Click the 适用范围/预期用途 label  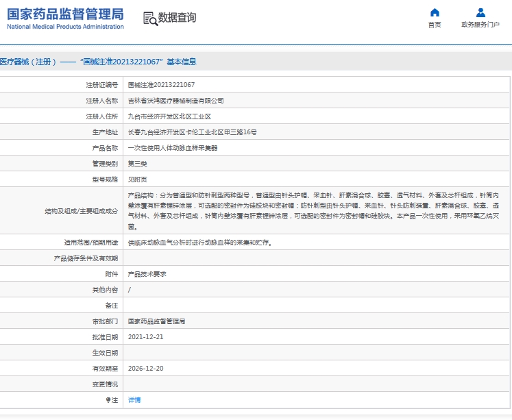[91, 243]
